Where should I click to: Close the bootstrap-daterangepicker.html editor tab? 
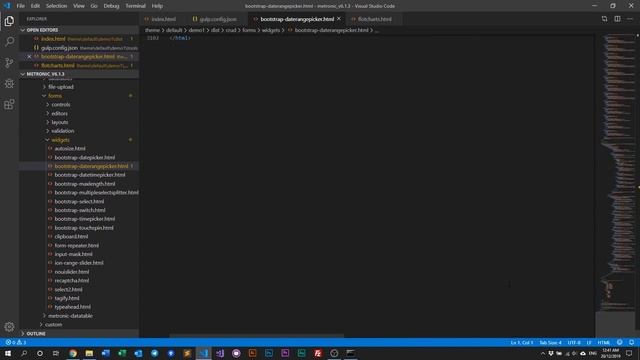(x=339, y=19)
